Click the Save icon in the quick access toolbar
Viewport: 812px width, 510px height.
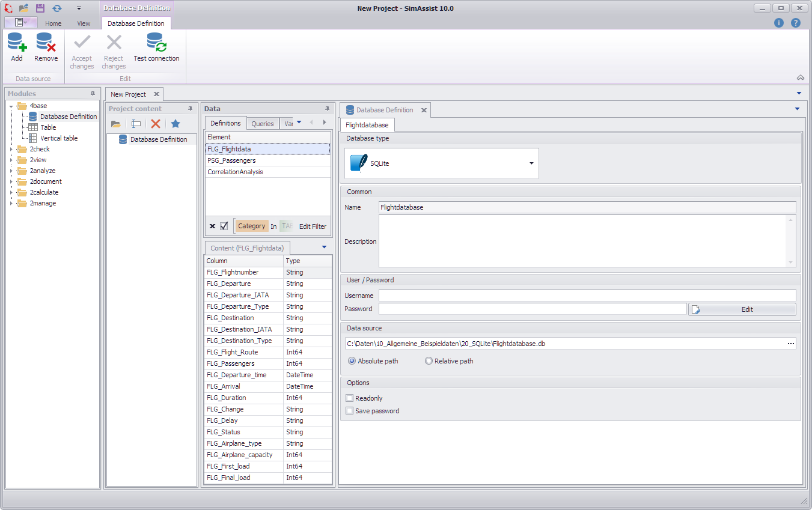click(40, 8)
